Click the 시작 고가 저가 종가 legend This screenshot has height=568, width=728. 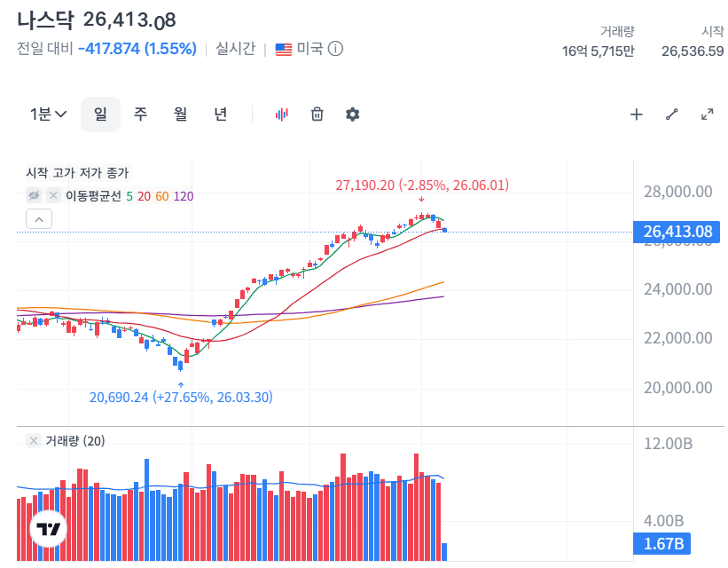77,173
